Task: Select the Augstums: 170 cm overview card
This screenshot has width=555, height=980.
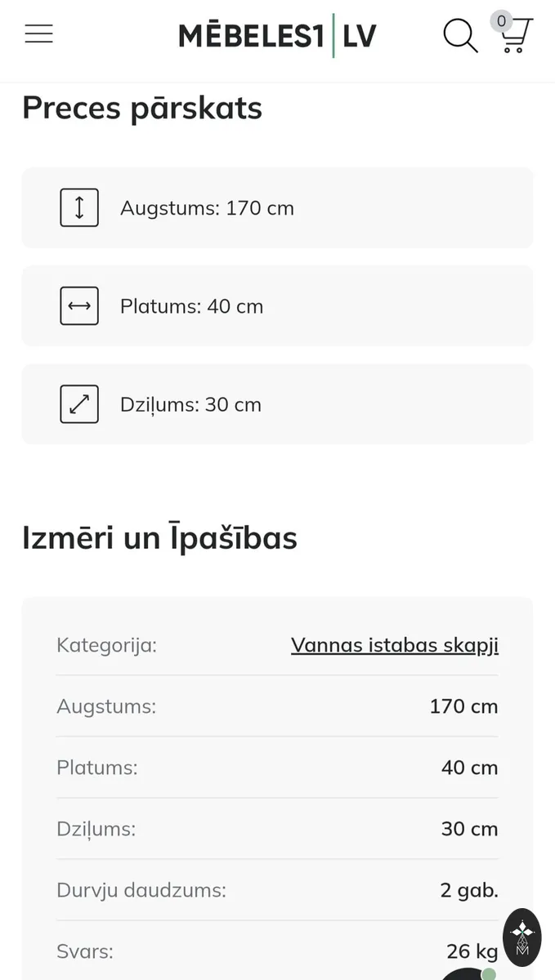Action: (x=277, y=207)
